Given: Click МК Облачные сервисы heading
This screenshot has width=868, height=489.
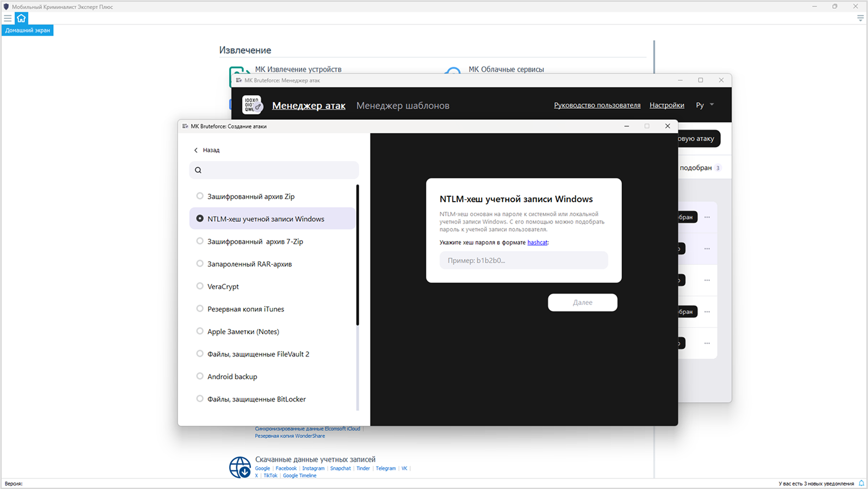Looking at the screenshot, I should coord(506,69).
